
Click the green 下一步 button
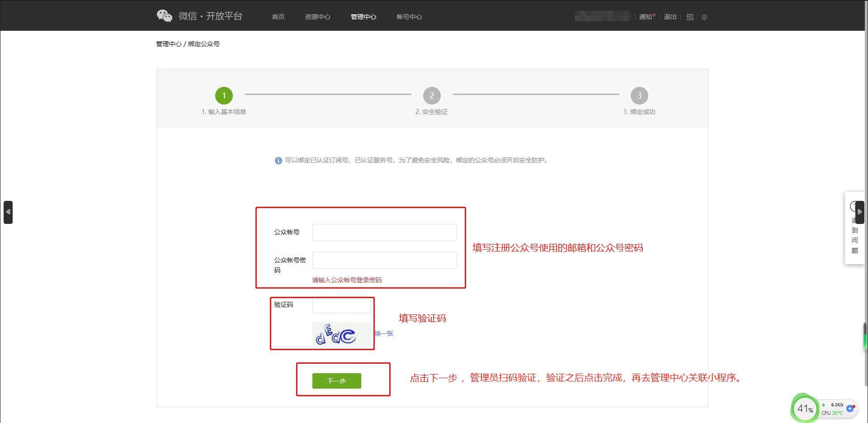[x=337, y=381]
